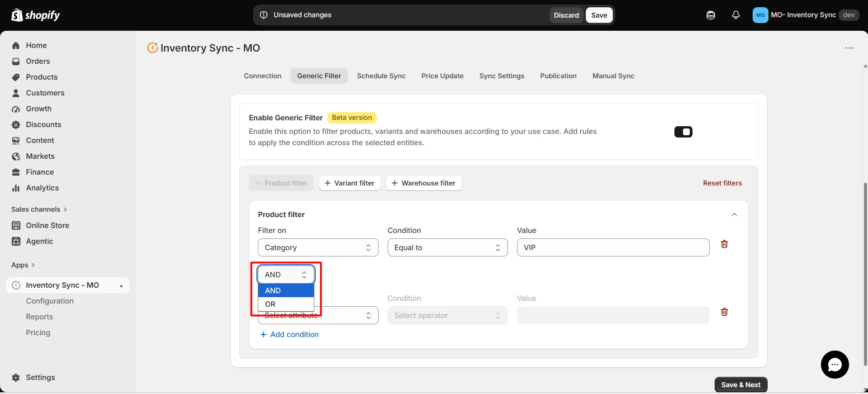Open the Sidekick assistant icon
Screen dimensions: 868x394
pos(711,15)
